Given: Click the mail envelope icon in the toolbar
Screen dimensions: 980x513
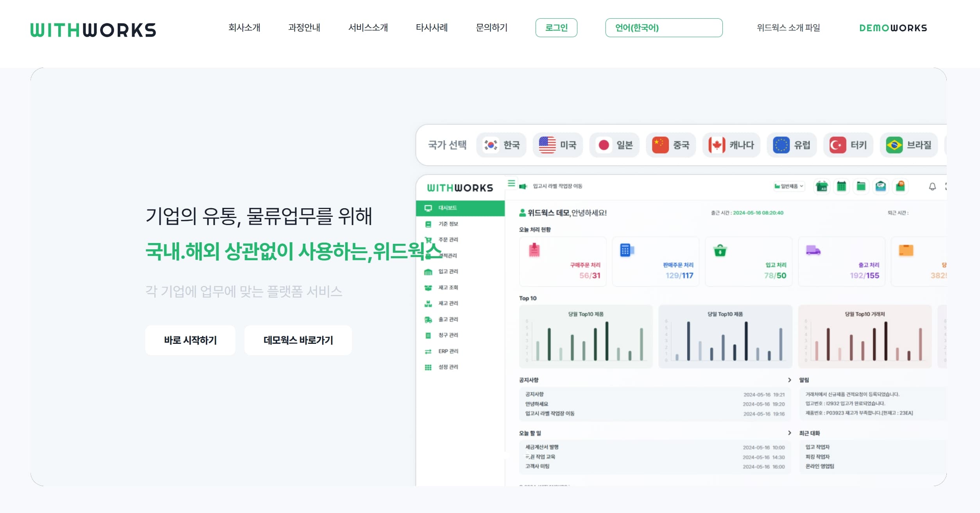Looking at the screenshot, I should click(x=881, y=187).
